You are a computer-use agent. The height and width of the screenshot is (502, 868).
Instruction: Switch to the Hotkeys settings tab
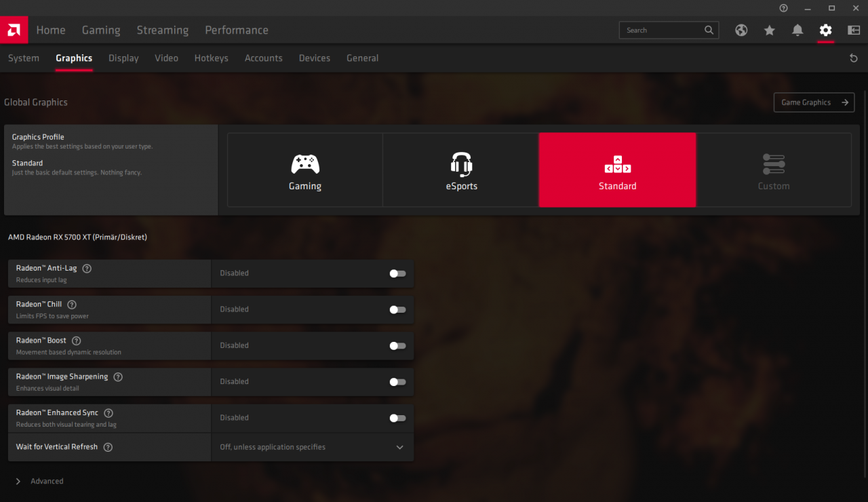211,58
